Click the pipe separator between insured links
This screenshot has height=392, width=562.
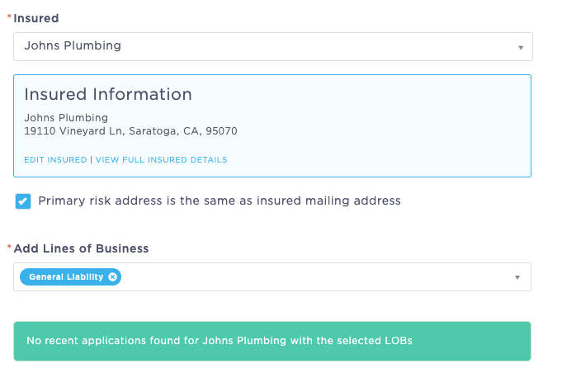point(91,160)
